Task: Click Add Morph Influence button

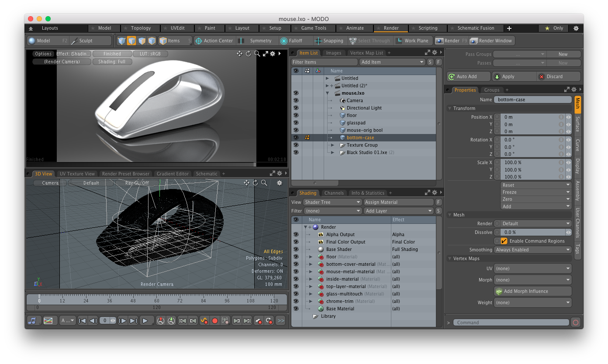Action: point(532,291)
